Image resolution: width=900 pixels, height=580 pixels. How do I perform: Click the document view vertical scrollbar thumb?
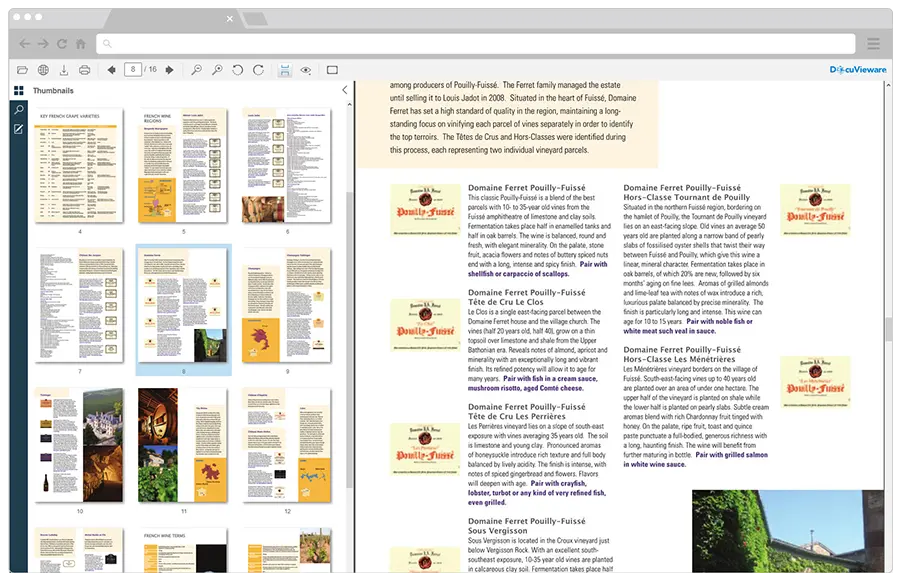(889, 329)
